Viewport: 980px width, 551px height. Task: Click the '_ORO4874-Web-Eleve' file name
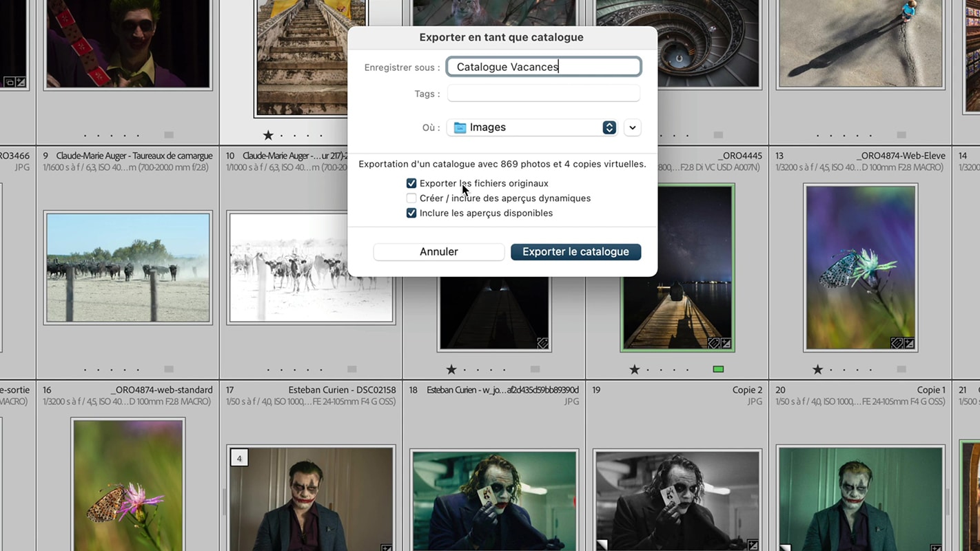point(901,156)
